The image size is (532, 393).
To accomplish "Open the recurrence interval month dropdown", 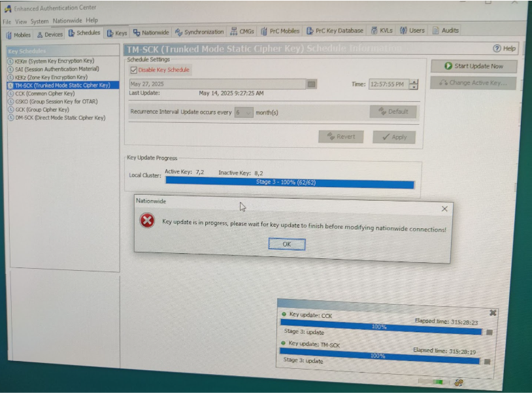I will pyautogui.click(x=247, y=112).
